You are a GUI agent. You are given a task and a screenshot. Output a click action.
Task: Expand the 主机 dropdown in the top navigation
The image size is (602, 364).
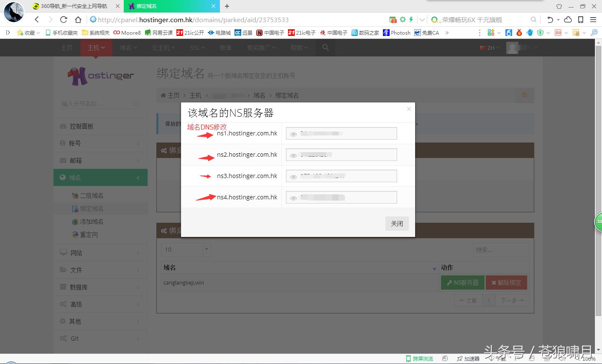(96, 48)
